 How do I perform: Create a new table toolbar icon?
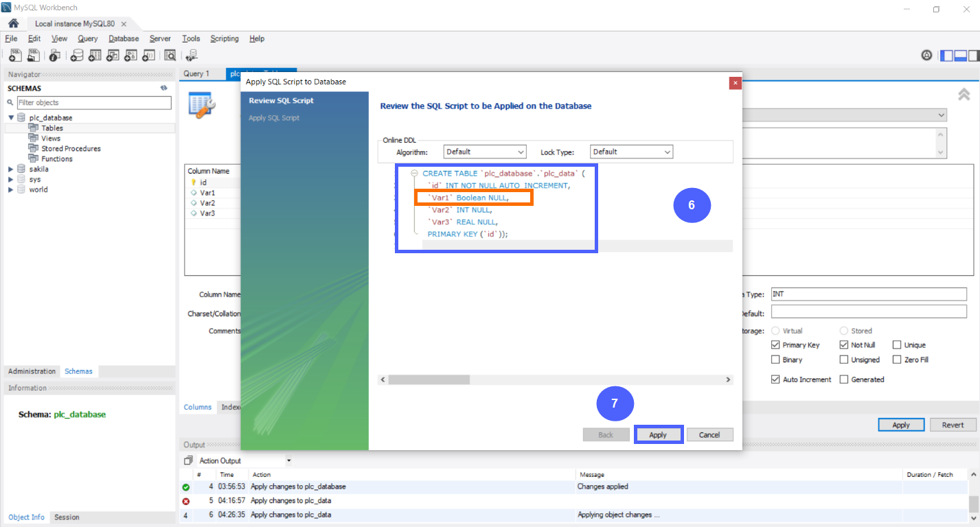(x=95, y=55)
